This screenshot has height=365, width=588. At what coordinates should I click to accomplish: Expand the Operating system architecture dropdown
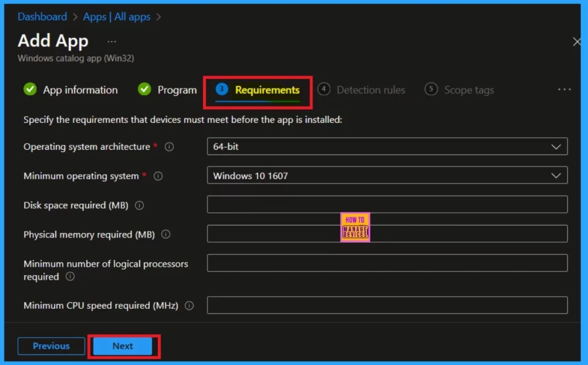pos(387,146)
